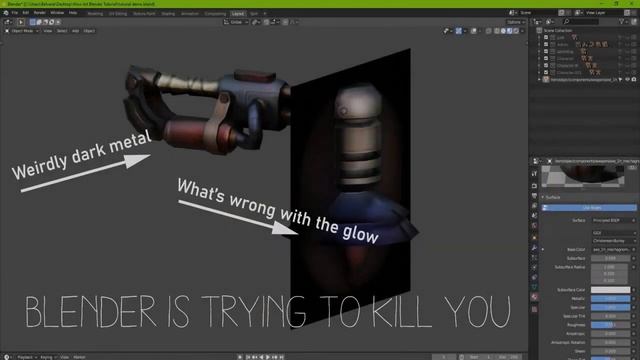Click the Play animation button
The width and height of the screenshot is (640, 360).
tap(268, 357)
